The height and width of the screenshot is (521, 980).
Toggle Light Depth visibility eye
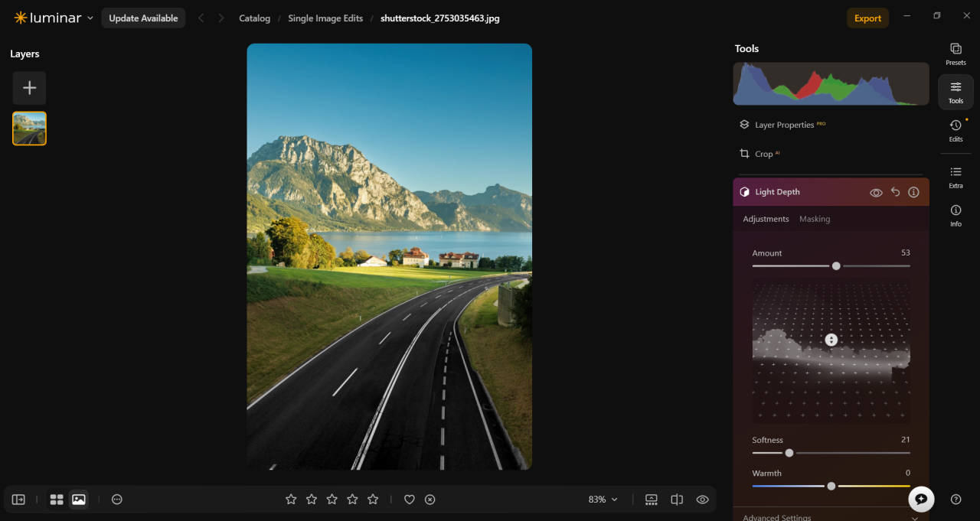tap(876, 193)
